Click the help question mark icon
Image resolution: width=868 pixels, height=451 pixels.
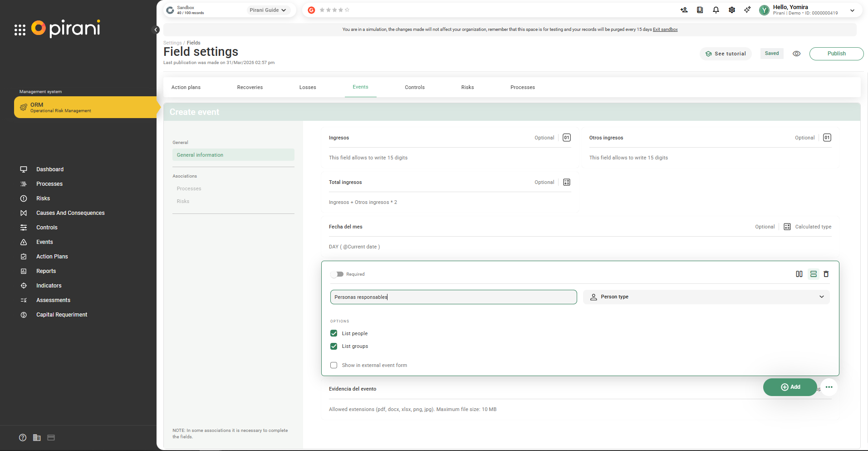coord(23,437)
